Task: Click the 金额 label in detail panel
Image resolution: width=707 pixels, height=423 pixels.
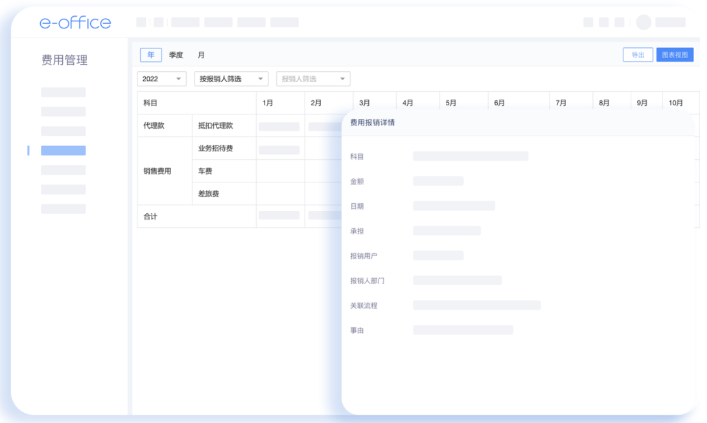Action: click(357, 181)
